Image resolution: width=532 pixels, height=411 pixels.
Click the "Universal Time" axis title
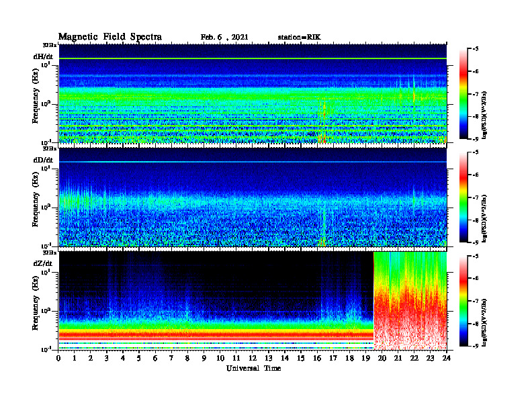click(253, 368)
